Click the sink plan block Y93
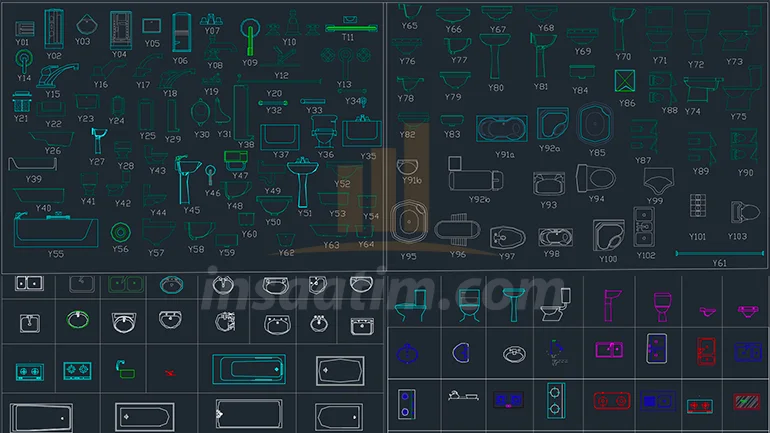This screenshot has height=433, width=770. tap(549, 184)
